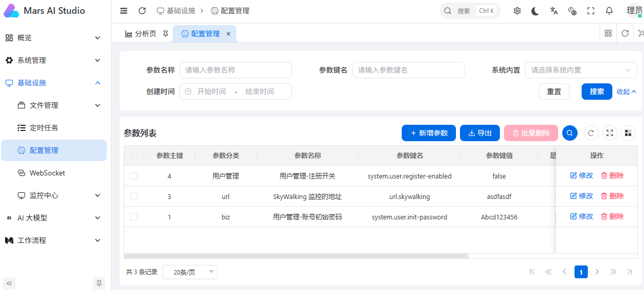Edit the system.user.init-password row

pyautogui.click(x=582, y=216)
